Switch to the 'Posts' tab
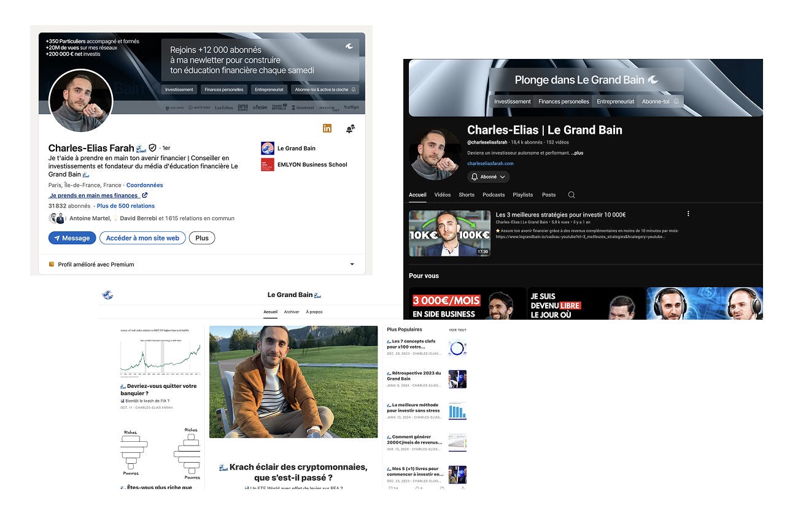Screen dimensions: 806x532 point(549,195)
